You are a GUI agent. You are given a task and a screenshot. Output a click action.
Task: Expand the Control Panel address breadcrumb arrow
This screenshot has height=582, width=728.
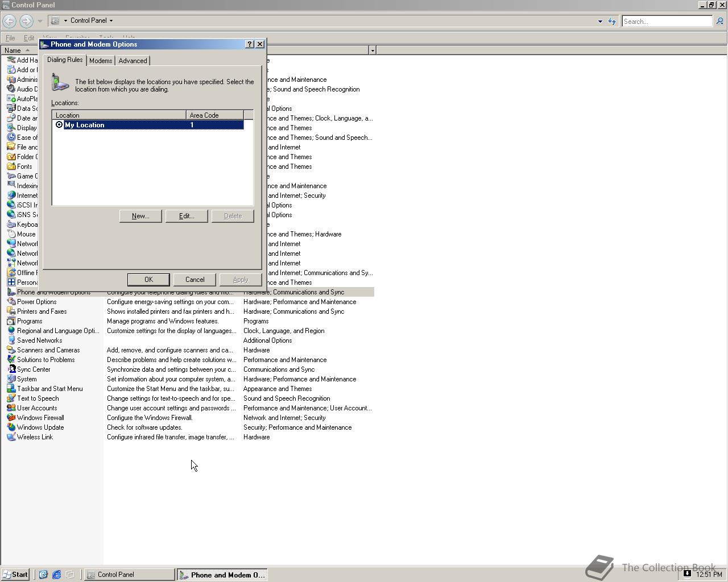[111, 20]
